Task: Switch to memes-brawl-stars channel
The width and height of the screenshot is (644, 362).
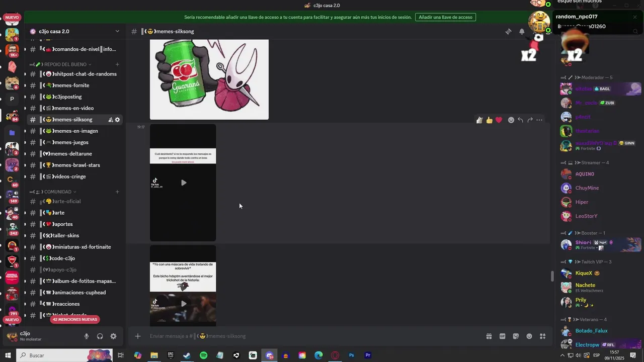Action: click(74, 165)
